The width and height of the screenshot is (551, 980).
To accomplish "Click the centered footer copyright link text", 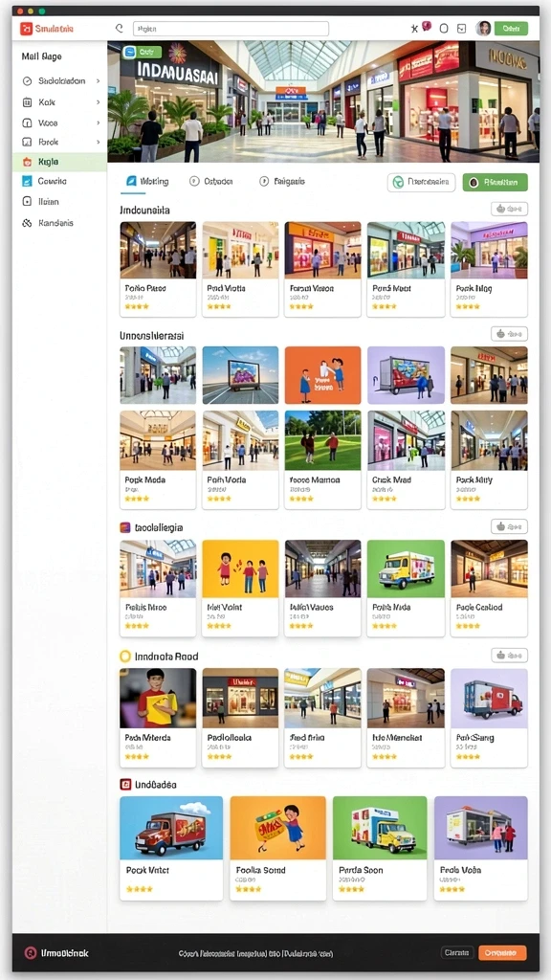I will [x=255, y=954].
